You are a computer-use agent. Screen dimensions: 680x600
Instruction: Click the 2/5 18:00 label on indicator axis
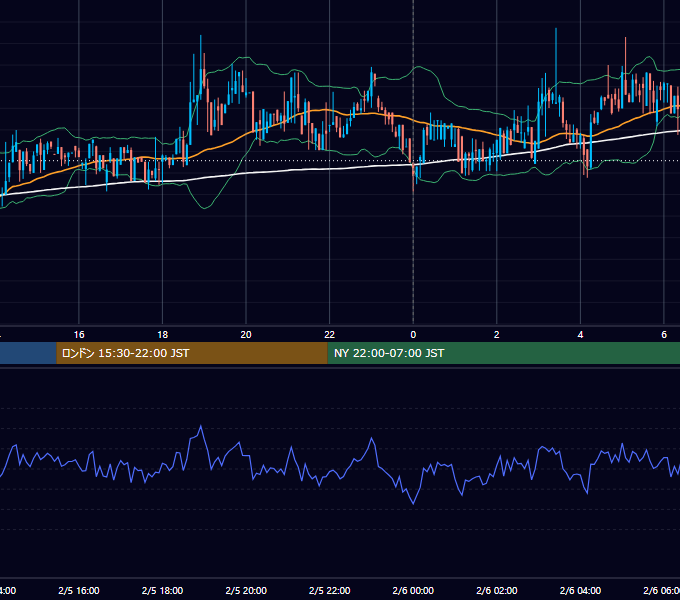coord(163,590)
